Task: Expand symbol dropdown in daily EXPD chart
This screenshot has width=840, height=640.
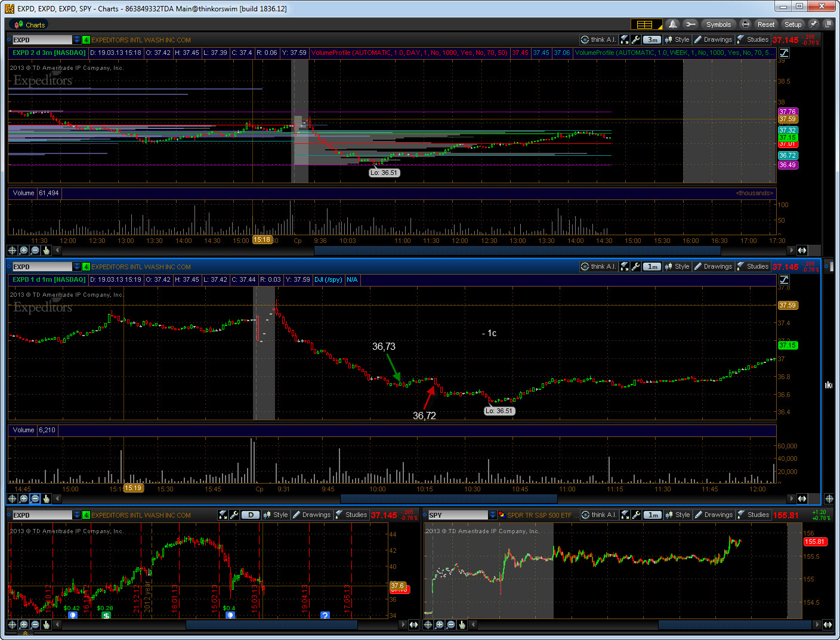Action: pos(77,515)
